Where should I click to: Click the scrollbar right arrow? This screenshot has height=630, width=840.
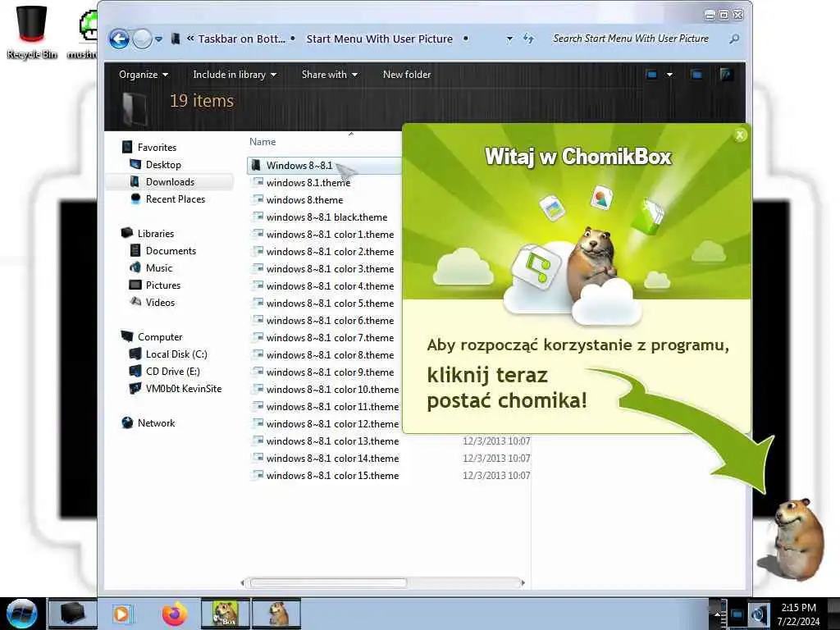[x=523, y=582]
